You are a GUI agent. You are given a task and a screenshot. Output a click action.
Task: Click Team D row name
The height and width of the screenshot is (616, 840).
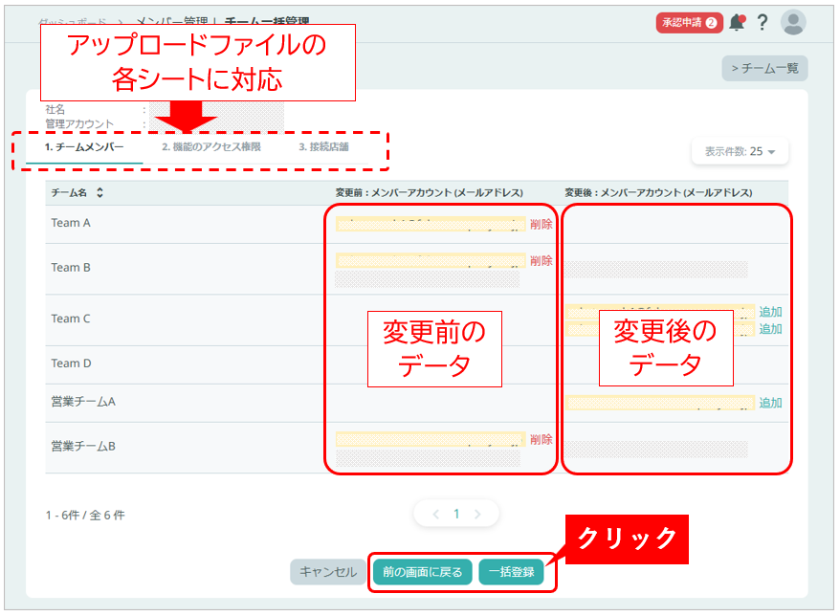coord(71,363)
